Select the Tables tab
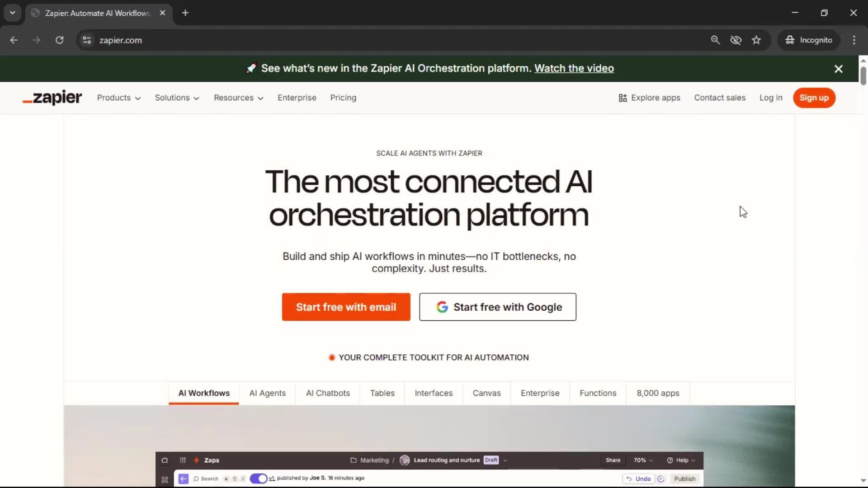This screenshot has height=488, width=868. point(382,393)
